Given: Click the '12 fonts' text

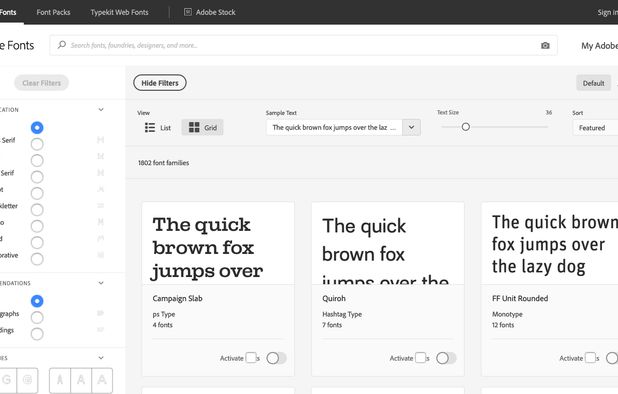Looking at the screenshot, I should click(503, 325).
